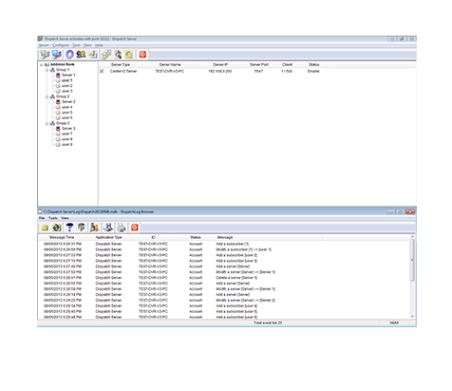The image size is (452, 391).
Task: Click the magnifier search icon in top toolbar
Action: (118, 54)
